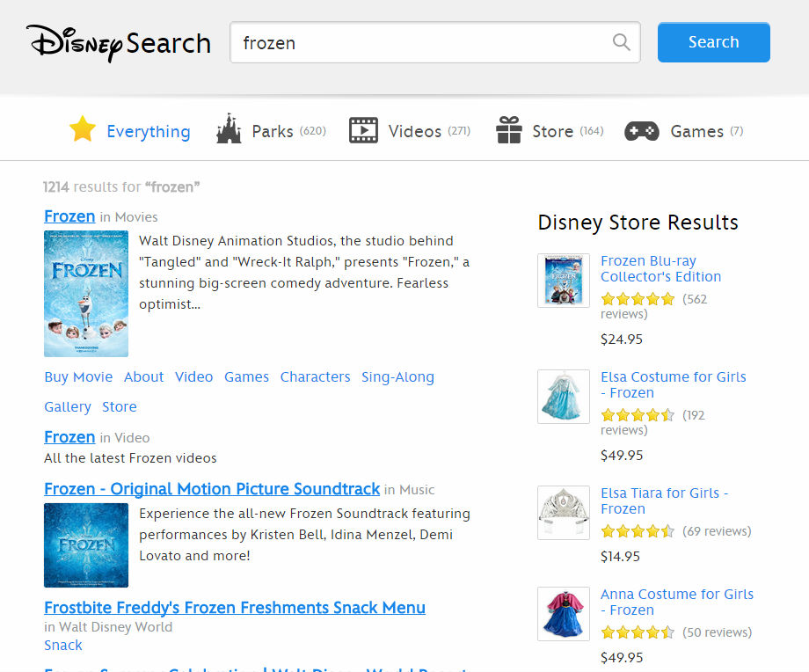The image size is (809, 672).
Task: Click the Games controller icon
Action: 642,131
